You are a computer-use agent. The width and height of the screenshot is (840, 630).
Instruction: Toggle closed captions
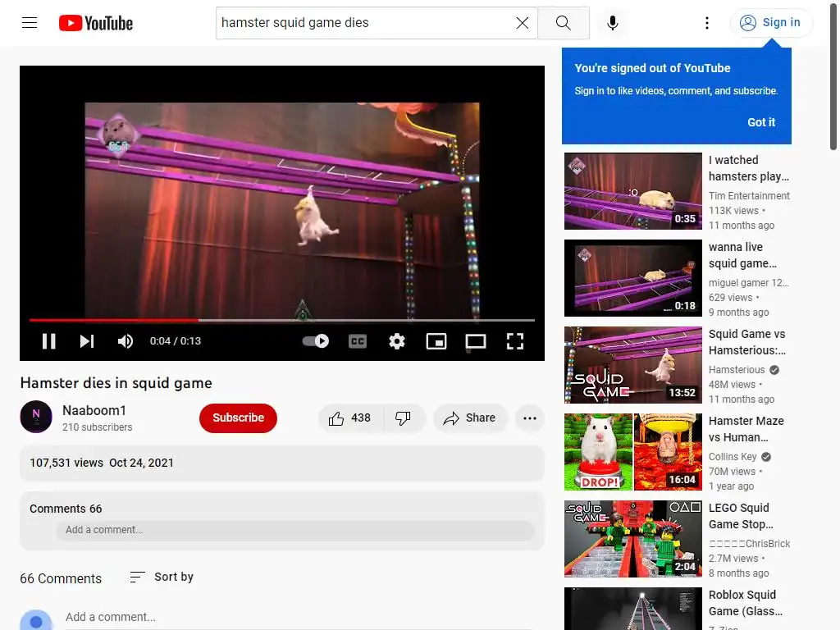coord(358,341)
